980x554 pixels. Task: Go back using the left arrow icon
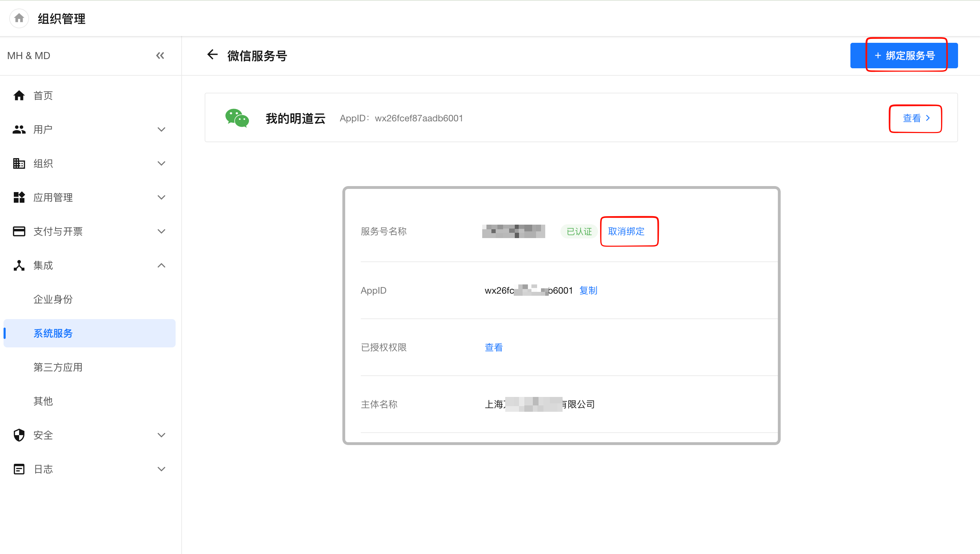pos(212,55)
